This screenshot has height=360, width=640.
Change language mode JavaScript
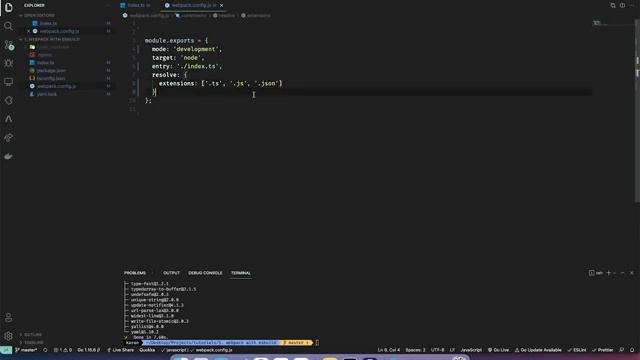(471, 350)
